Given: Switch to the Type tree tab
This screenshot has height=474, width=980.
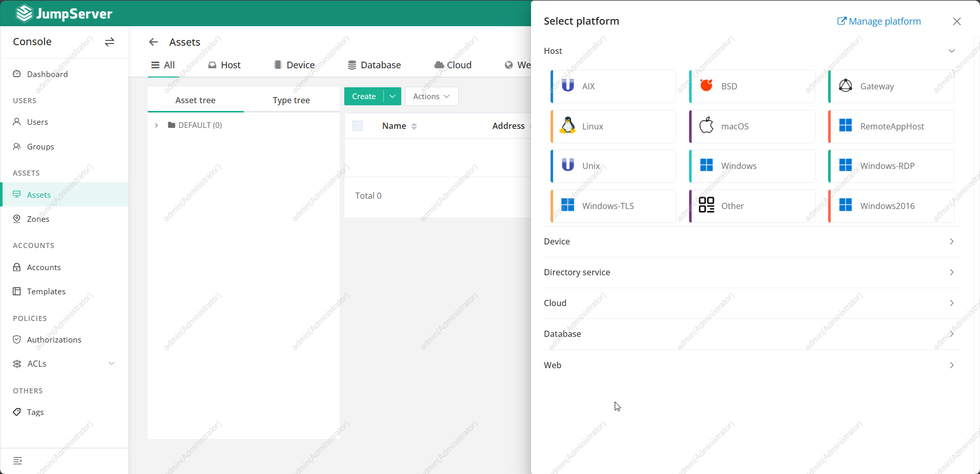Looking at the screenshot, I should point(291,100).
